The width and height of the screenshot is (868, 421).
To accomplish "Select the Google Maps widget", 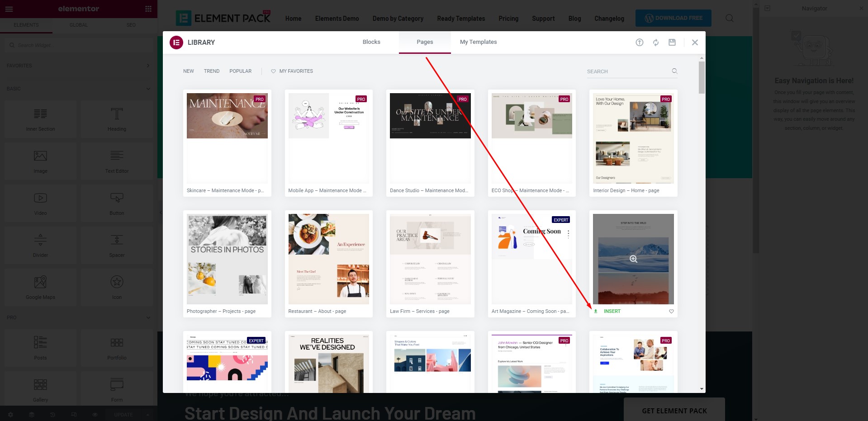I will coord(40,287).
